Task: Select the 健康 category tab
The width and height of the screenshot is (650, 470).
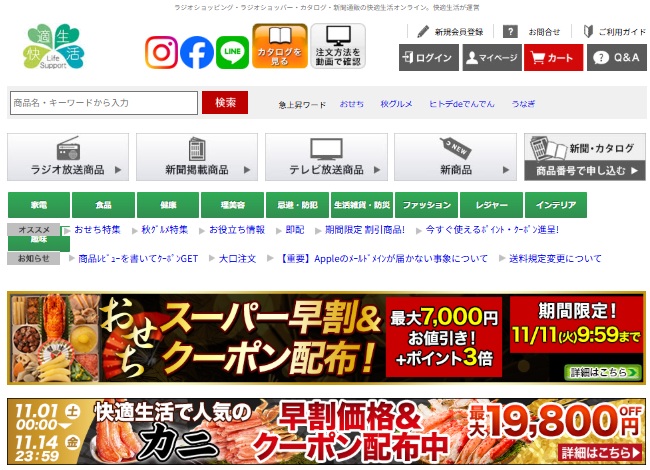Action: pyautogui.click(x=168, y=205)
